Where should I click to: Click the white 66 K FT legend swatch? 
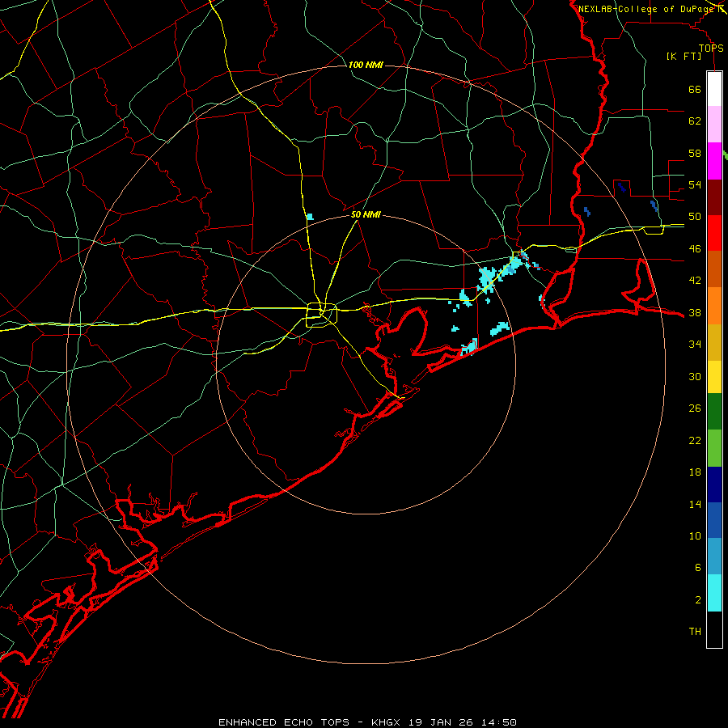(714, 89)
